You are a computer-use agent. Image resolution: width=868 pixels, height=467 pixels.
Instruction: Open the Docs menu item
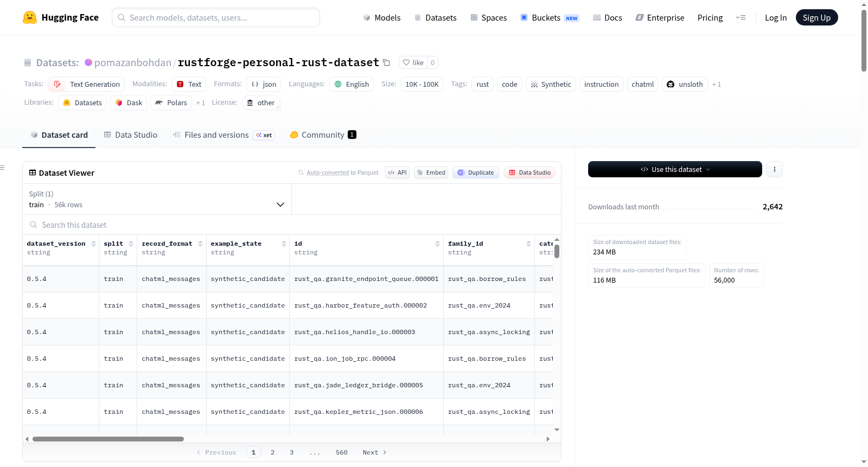(x=608, y=17)
